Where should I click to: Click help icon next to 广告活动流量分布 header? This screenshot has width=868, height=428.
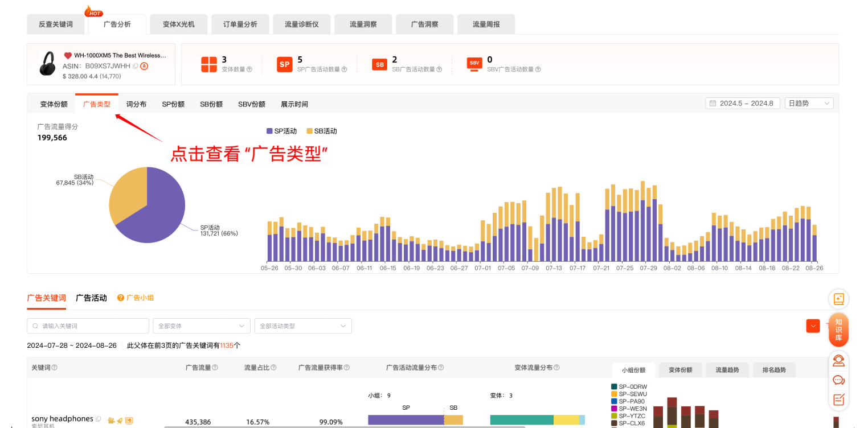[x=441, y=368]
